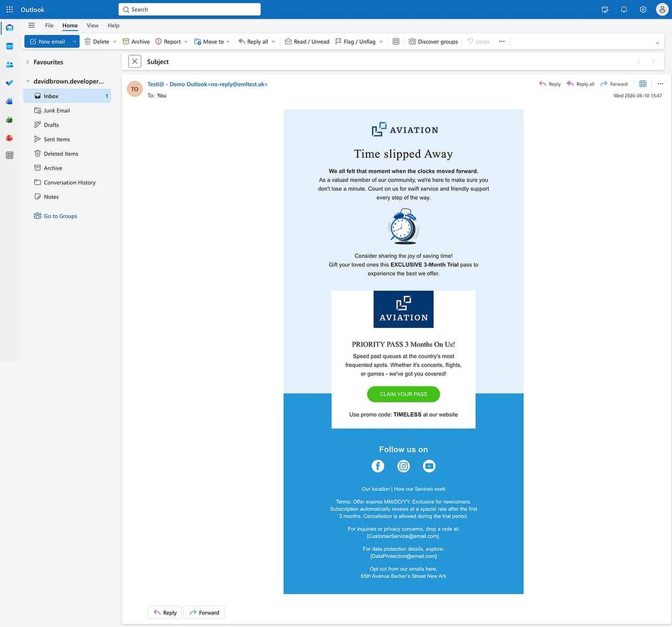The width and height of the screenshot is (672, 627).
Task: Archive the message from the toolbar
Action: (x=136, y=42)
